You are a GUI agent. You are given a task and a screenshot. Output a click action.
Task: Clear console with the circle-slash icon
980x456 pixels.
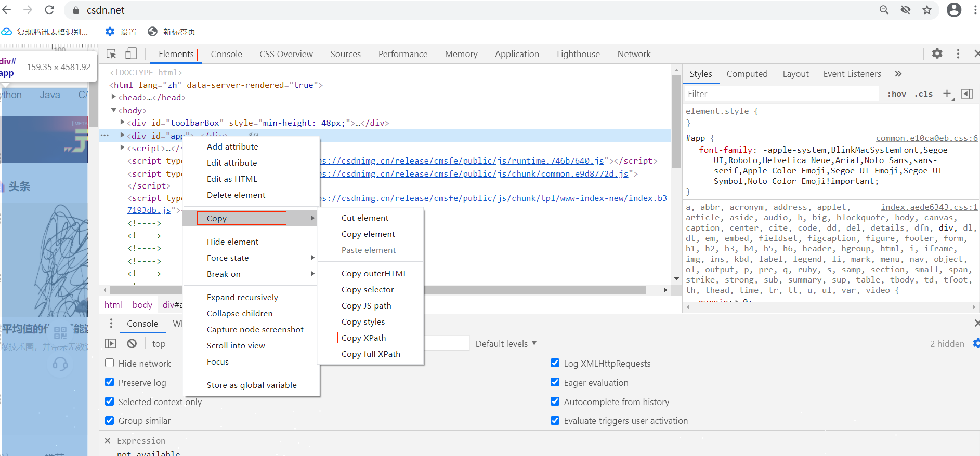[132, 343]
